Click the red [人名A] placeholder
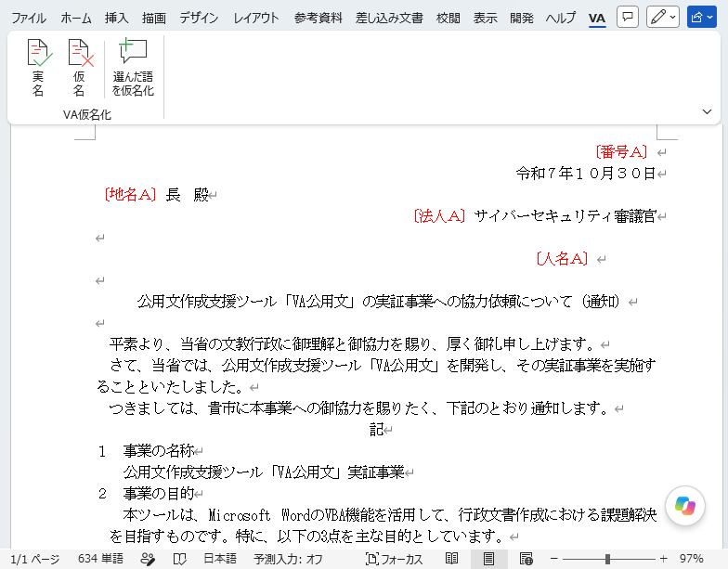The width and height of the screenshot is (728, 569). tap(562, 258)
